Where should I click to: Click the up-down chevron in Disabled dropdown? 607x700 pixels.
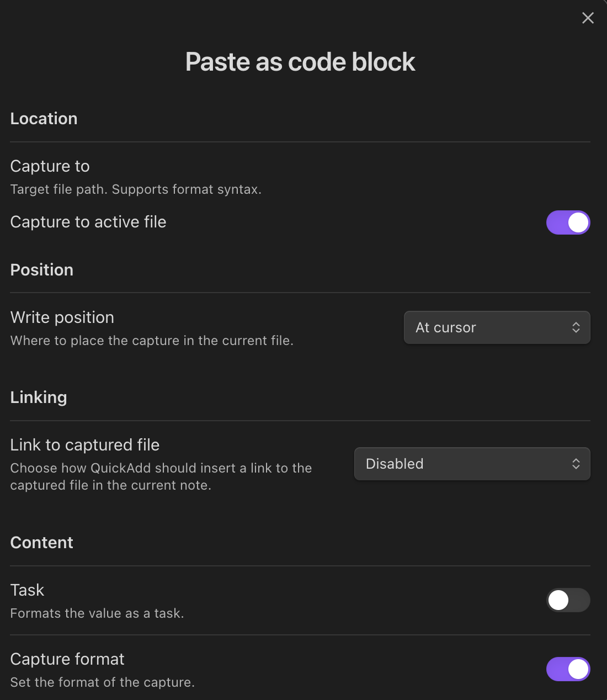[576, 464]
